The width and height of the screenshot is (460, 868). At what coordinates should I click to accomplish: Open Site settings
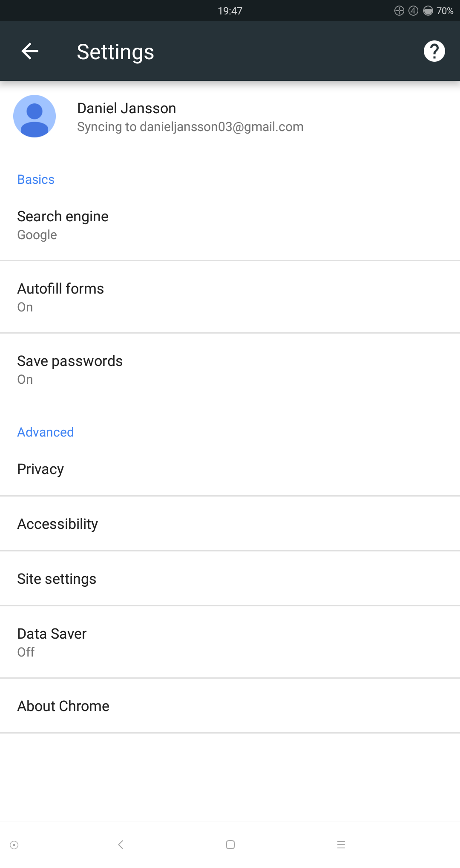click(x=230, y=579)
